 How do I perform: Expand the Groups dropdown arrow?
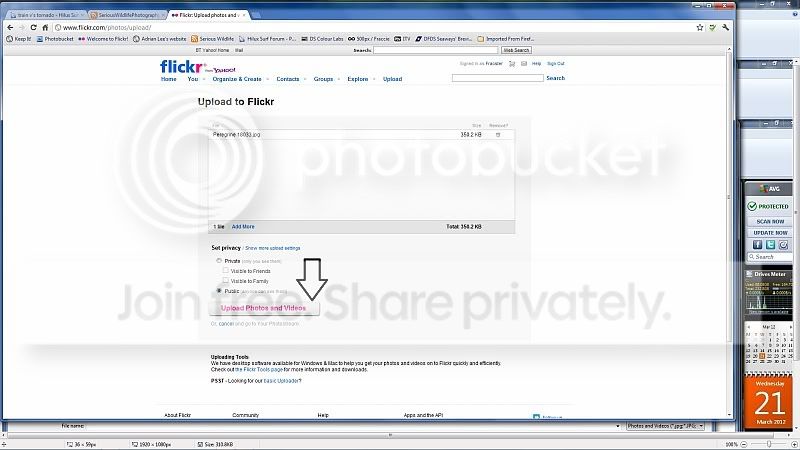[x=339, y=79]
